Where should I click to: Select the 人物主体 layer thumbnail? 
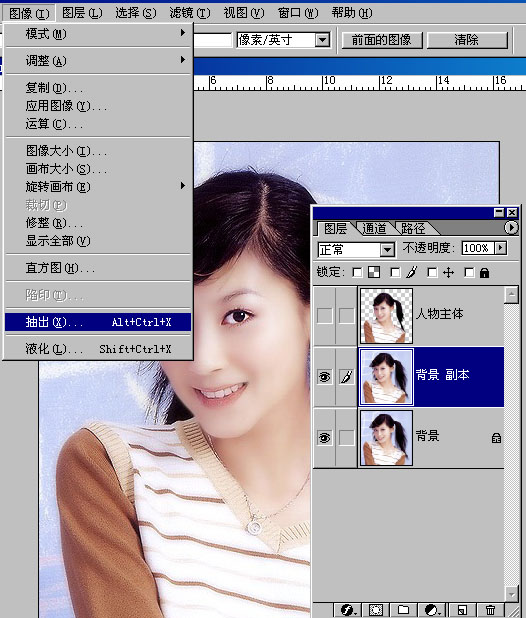386,316
